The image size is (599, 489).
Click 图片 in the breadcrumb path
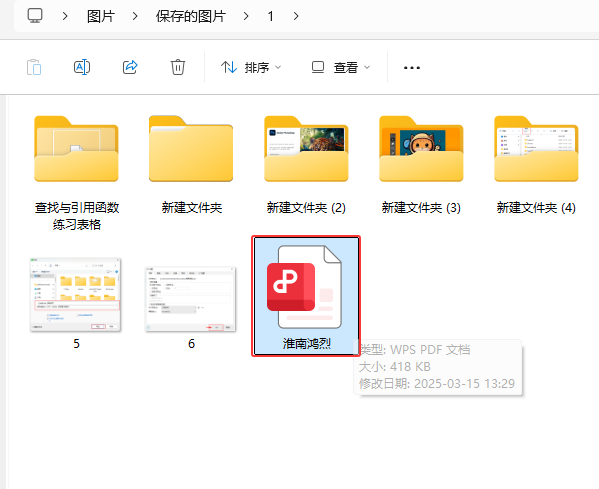point(101,16)
